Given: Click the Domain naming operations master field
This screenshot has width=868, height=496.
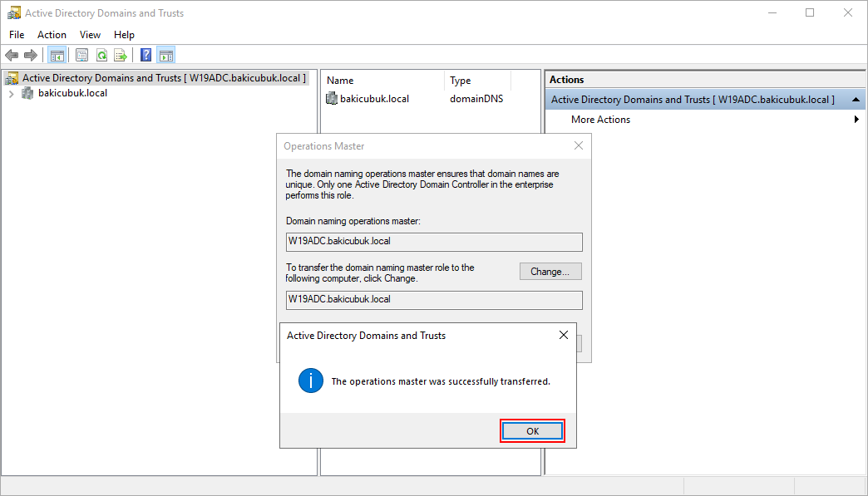Looking at the screenshot, I should tap(434, 242).
